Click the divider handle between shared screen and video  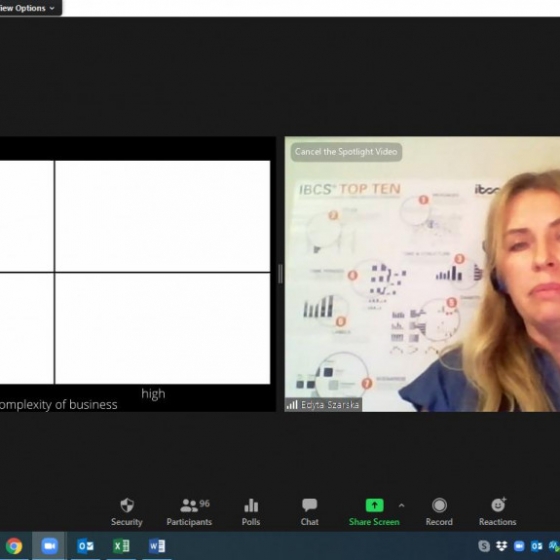tap(280, 274)
